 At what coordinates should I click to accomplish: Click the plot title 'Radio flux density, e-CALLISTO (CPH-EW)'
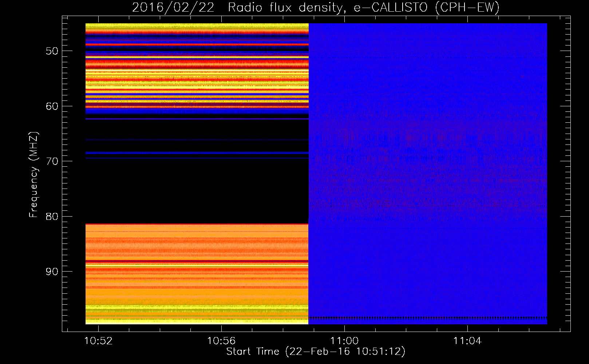(x=364, y=7)
